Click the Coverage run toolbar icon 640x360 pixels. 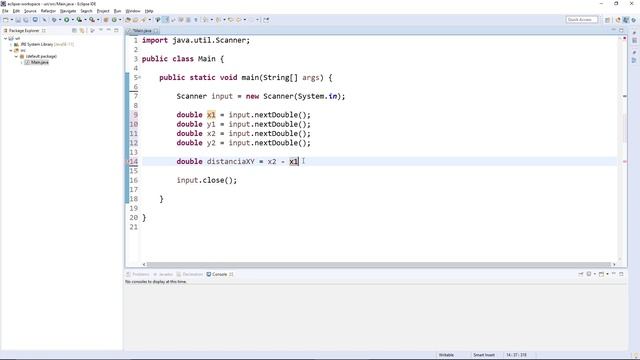pos(79,20)
